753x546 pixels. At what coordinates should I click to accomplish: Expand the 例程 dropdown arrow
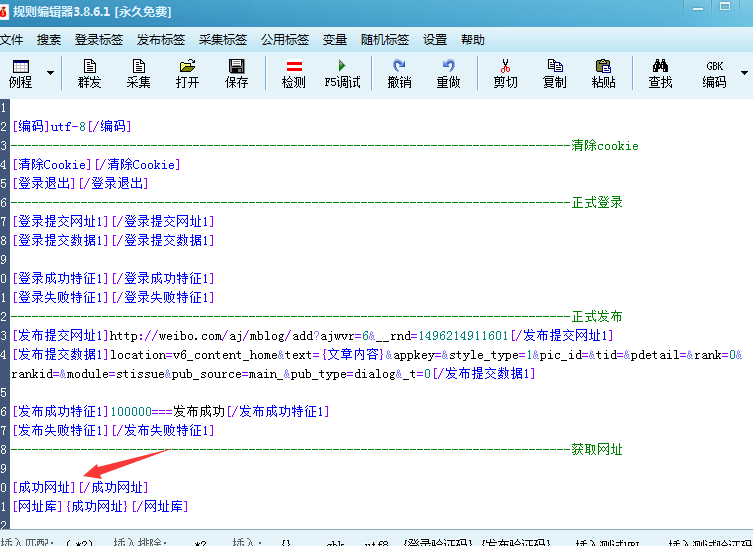[x=46, y=73]
